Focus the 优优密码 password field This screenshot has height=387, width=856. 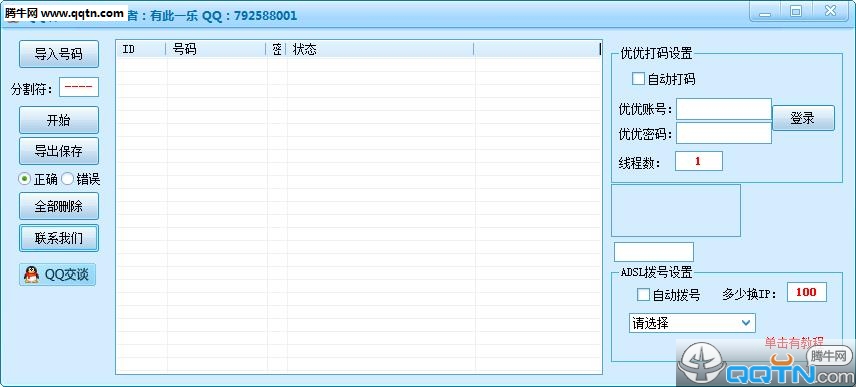724,133
